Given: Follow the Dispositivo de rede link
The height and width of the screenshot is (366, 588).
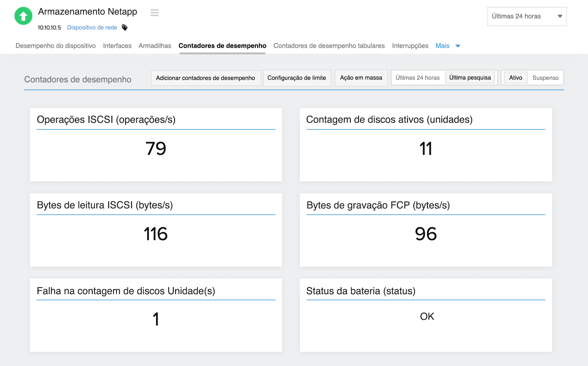Looking at the screenshot, I should pyautogui.click(x=92, y=27).
